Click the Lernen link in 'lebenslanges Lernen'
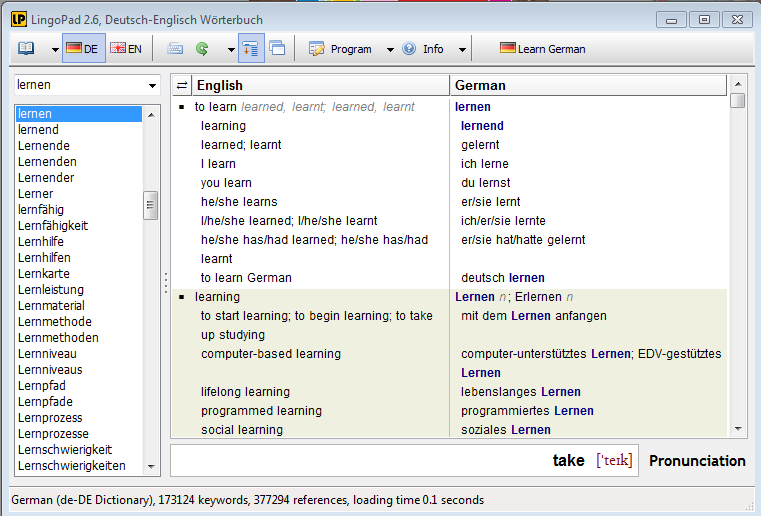The height and width of the screenshot is (516, 761). click(561, 392)
